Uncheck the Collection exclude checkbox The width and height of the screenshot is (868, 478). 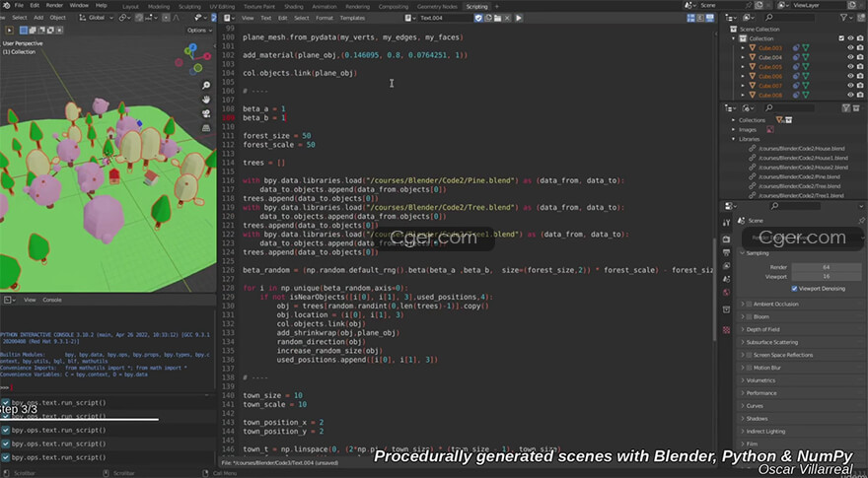(x=841, y=38)
